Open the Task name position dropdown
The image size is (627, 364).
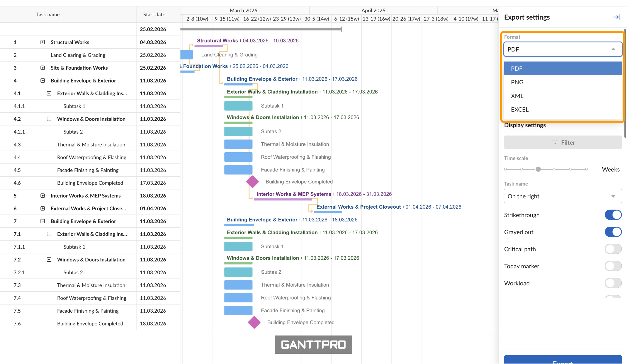point(562,196)
